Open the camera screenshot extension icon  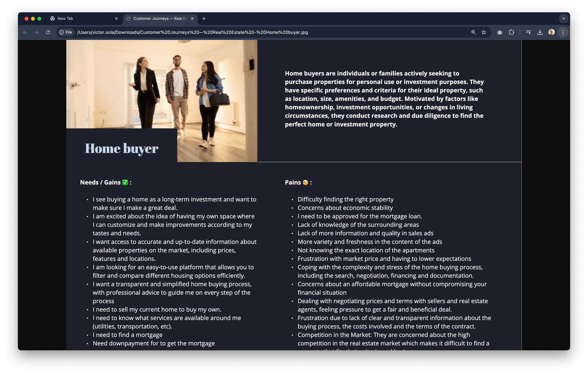pos(500,32)
